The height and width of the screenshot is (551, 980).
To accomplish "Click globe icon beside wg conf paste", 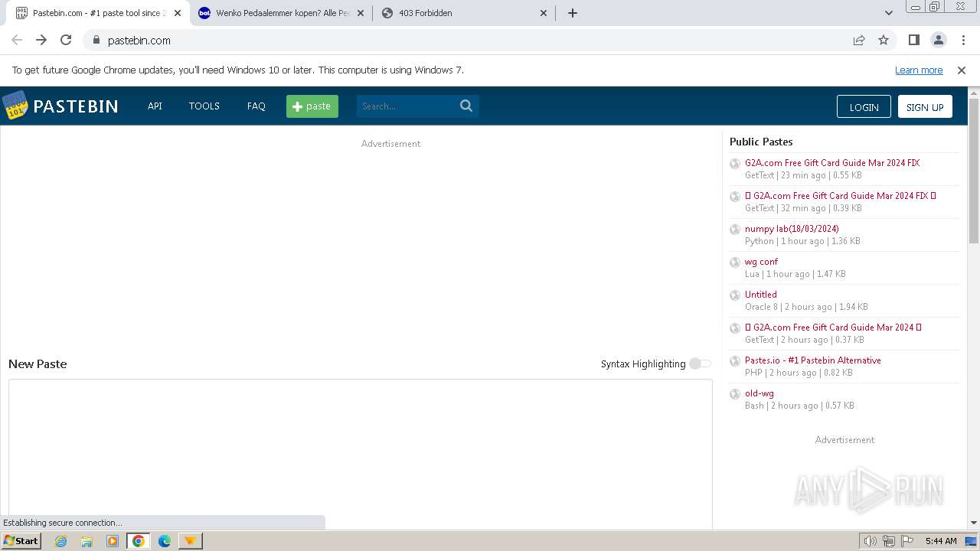I will point(735,262).
